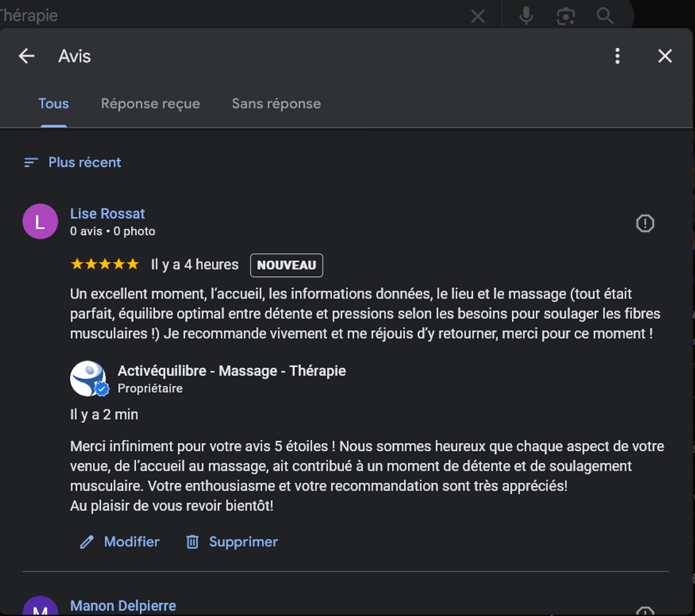Click the trash icon to delete reply
The image size is (695, 616).
[193, 542]
